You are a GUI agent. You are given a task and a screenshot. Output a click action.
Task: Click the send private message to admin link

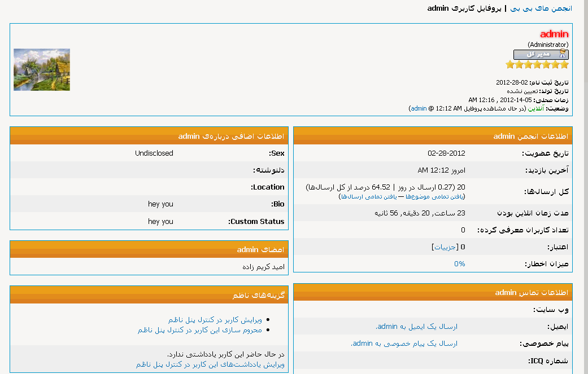pos(404,344)
